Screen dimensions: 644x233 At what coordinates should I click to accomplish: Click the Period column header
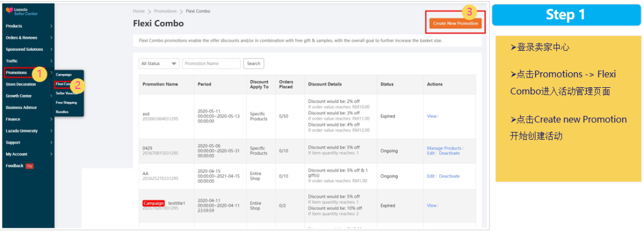tap(204, 84)
